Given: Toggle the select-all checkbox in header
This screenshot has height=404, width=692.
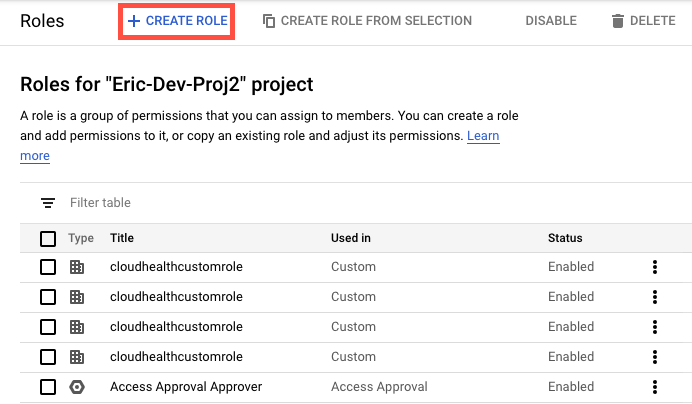Looking at the screenshot, I should tap(48, 238).
